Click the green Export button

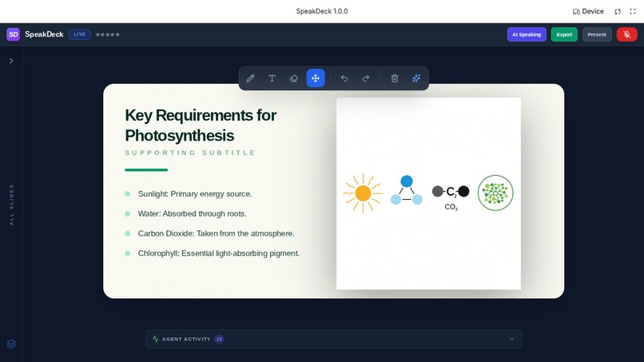pyautogui.click(x=564, y=34)
